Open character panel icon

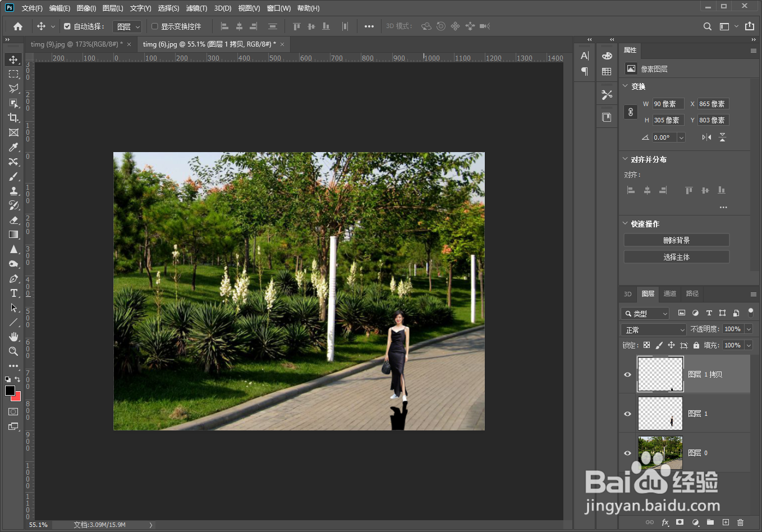pyautogui.click(x=585, y=56)
